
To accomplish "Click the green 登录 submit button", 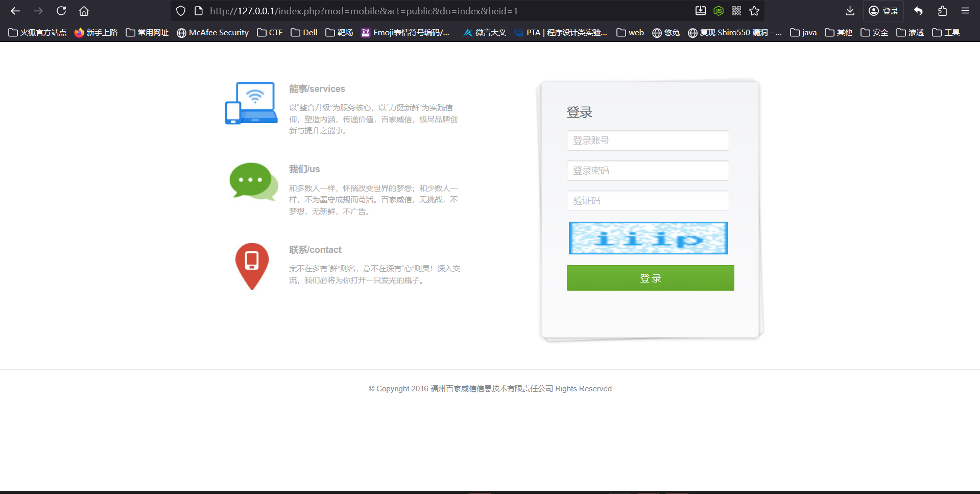I will 650,278.
